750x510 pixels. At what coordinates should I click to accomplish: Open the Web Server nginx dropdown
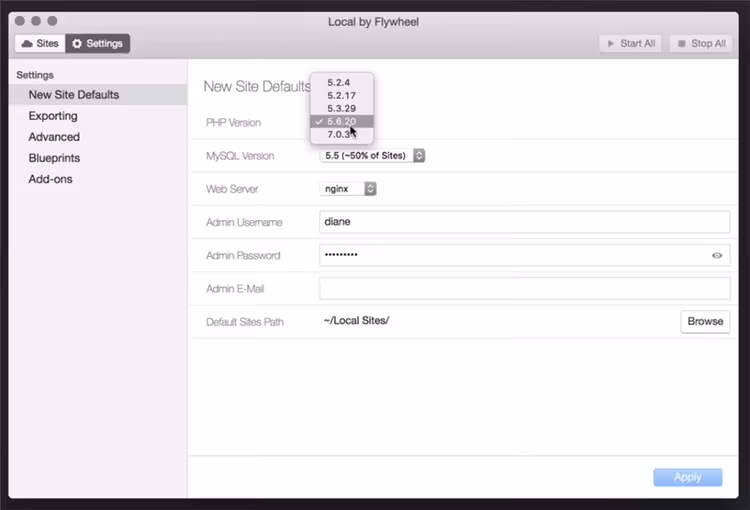[348, 188]
